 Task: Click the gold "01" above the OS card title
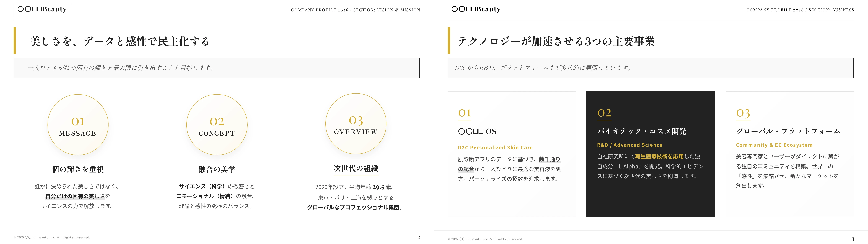(464, 113)
